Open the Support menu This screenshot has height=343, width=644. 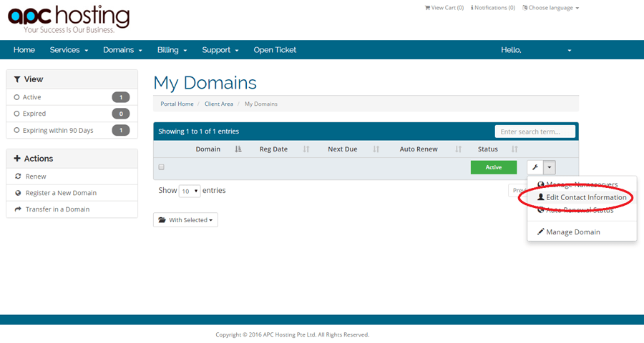point(220,50)
